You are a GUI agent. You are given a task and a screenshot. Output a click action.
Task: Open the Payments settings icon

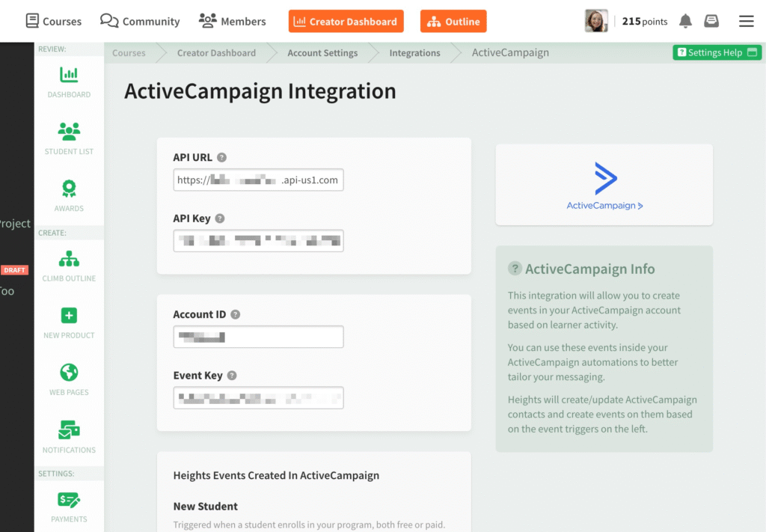[69, 500]
